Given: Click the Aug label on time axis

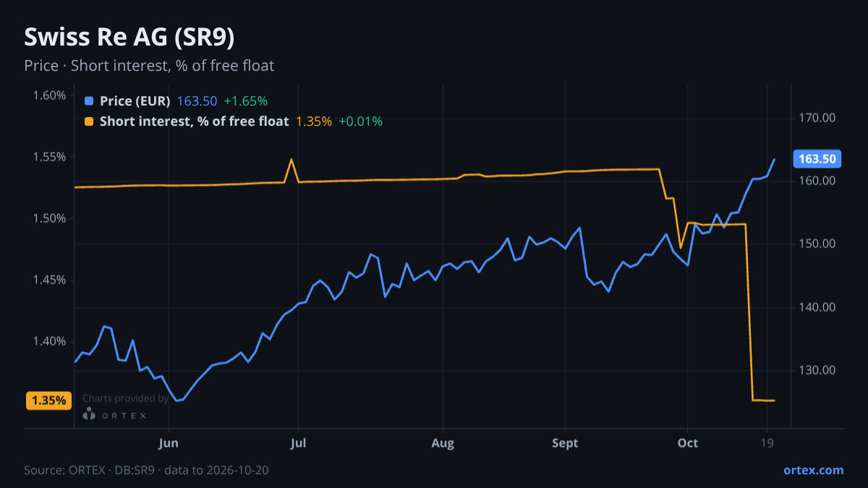Looking at the screenshot, I should [x=443, y=443].
